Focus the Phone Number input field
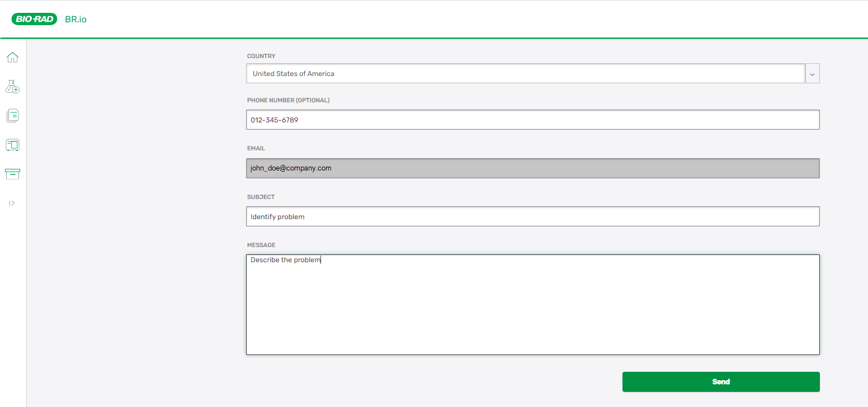 pyautogui.click(x=533, y=120)
